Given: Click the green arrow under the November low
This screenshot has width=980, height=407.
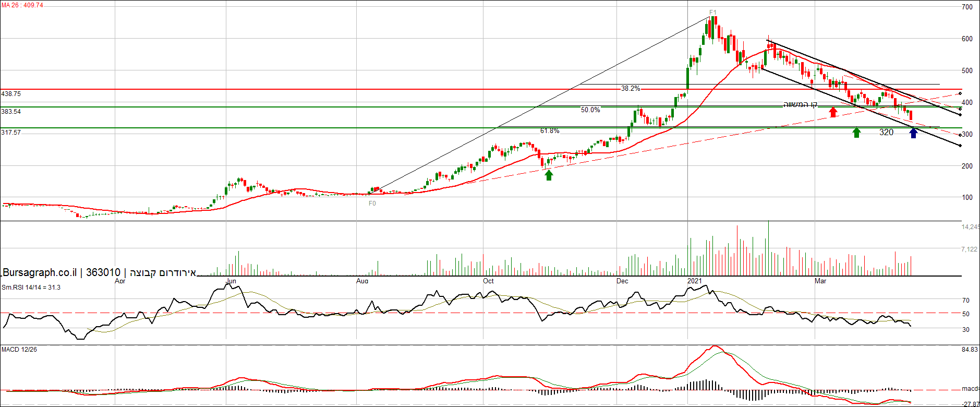Looking at the screenshot, I should [549, 175].
